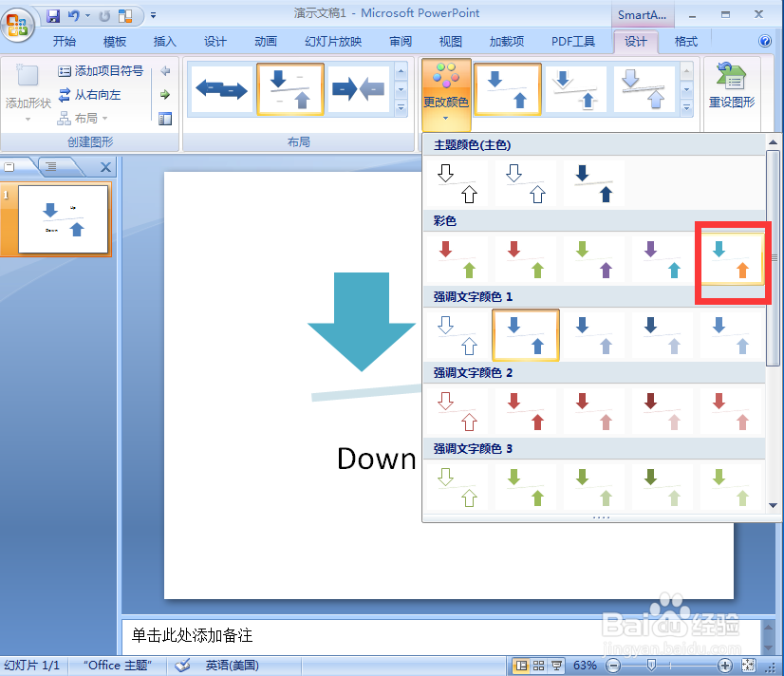Image resolution: width=784 pixels, height=676 pixels.
Task: Click the notes field 单击此处添加备注
Action: click(x=440, y=635)
